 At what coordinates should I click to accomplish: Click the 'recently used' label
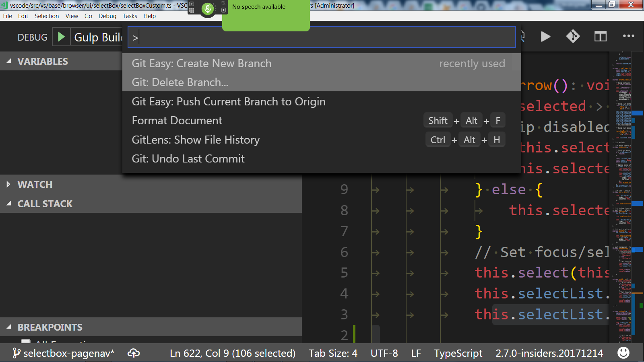pos(472,63)
